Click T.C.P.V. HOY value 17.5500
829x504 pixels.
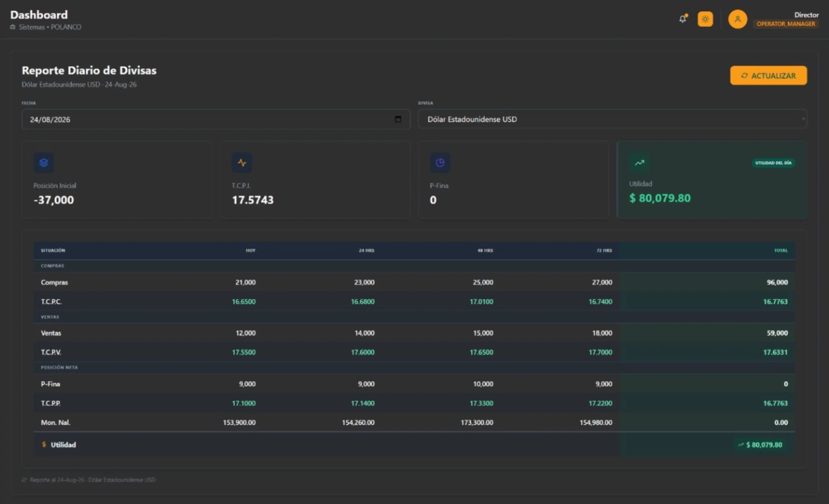(x=244, y=353)
